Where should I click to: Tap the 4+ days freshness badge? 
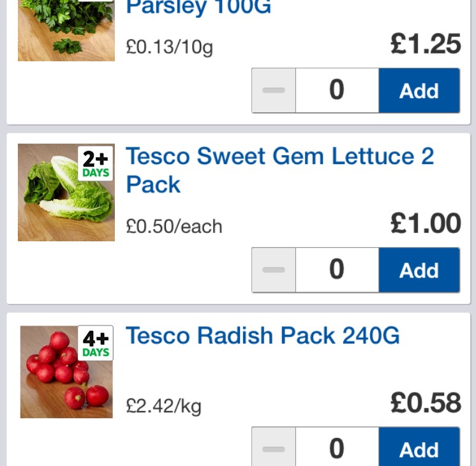coord(96,343)
